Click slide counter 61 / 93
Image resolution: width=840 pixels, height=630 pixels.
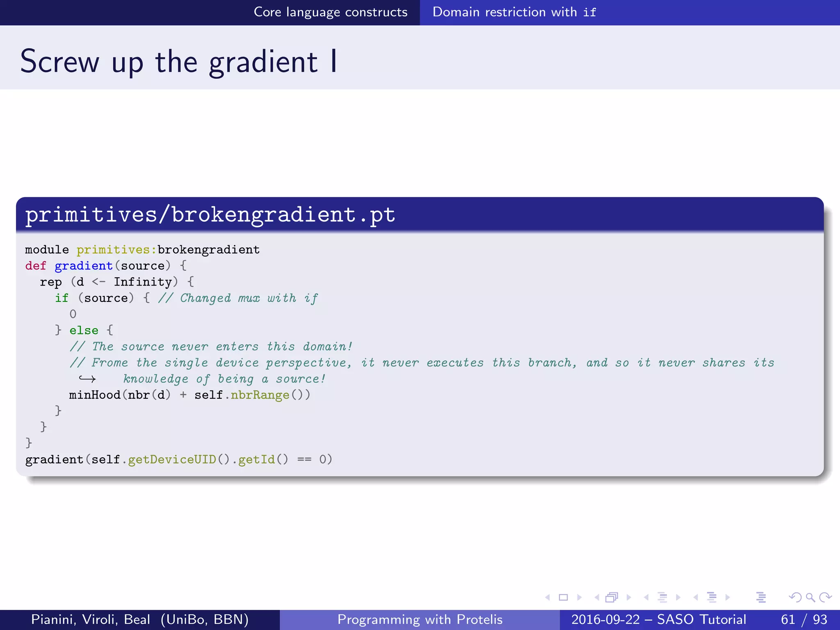click(804, 620)
